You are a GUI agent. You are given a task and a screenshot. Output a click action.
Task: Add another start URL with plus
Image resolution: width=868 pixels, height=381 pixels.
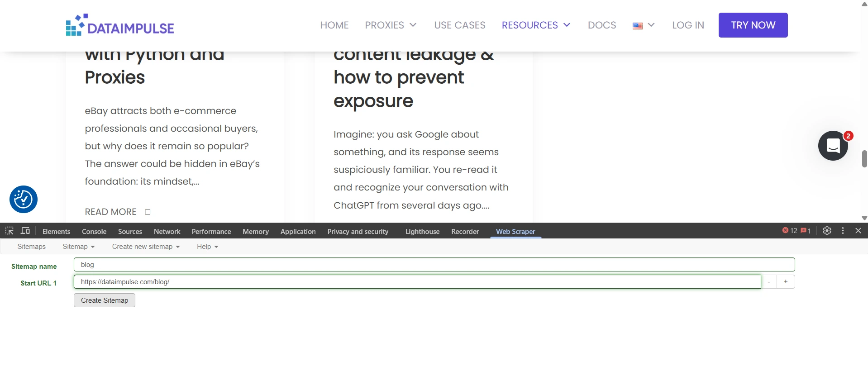click(786, 282)
